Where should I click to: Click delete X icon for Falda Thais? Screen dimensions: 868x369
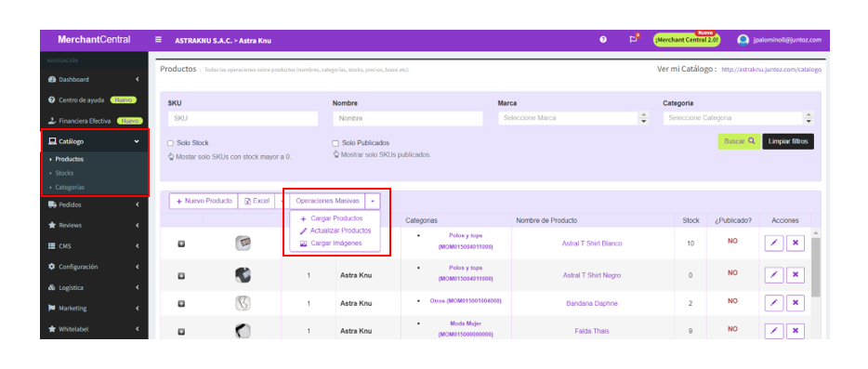coord(796,331)
